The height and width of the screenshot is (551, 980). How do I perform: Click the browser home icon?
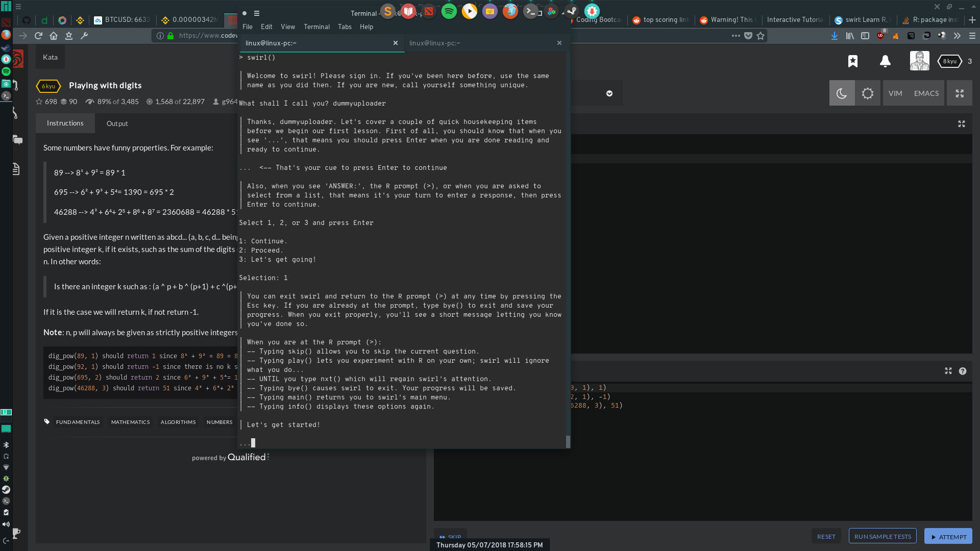(54, 36)
